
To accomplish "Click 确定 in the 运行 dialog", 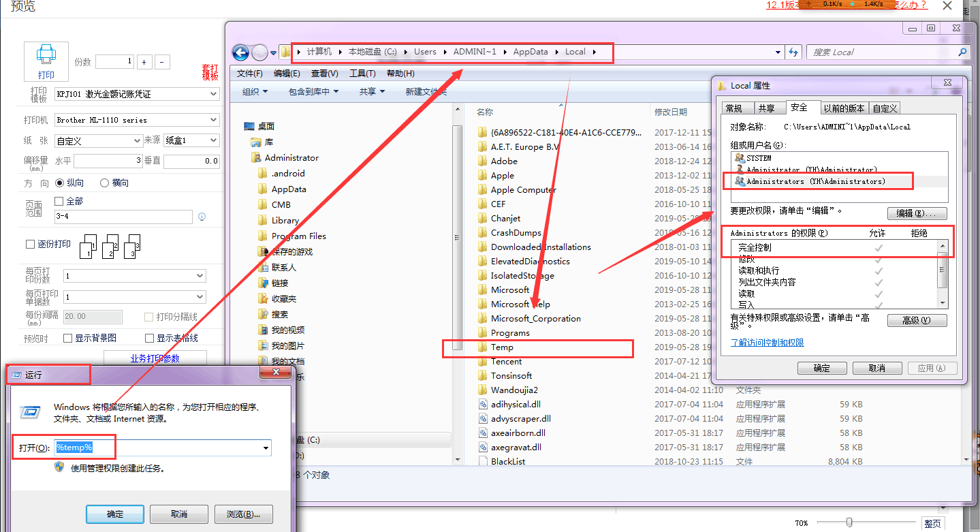I will point(115,514).
